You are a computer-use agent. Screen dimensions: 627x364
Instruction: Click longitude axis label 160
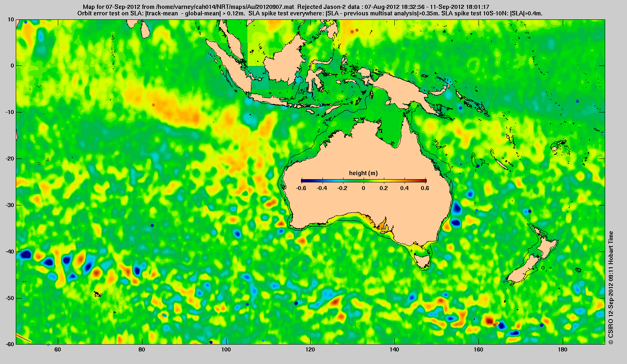479,349
